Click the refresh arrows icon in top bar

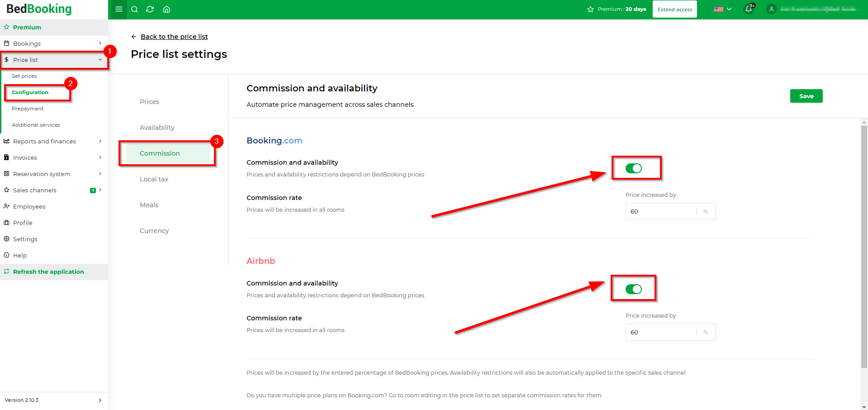[x=150, y=9]
